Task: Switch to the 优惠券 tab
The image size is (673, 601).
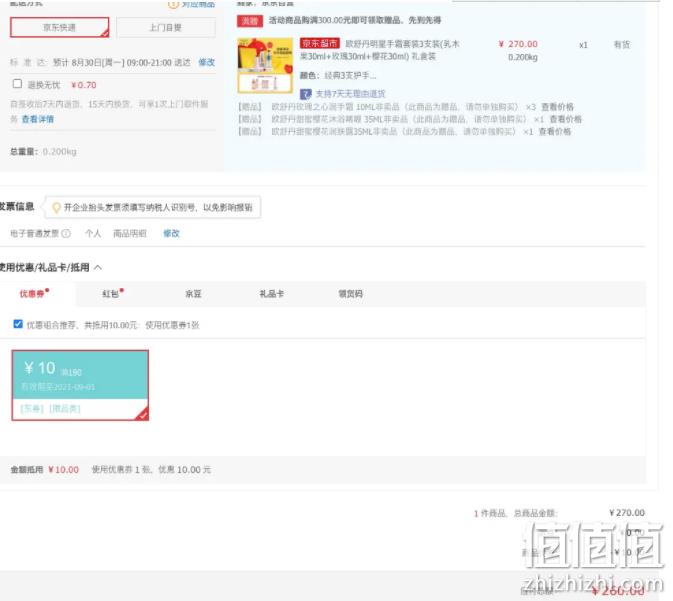Action: (x=34, y=294)
